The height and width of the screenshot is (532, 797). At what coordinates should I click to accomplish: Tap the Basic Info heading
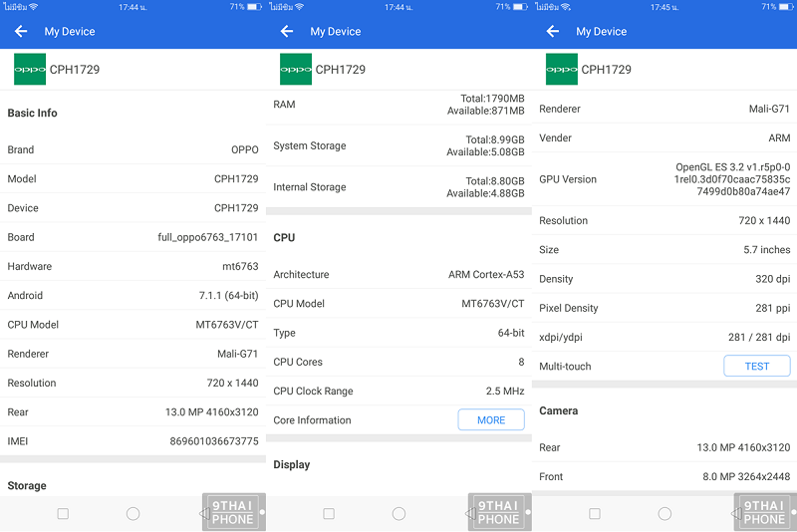(x=32, y=113)
